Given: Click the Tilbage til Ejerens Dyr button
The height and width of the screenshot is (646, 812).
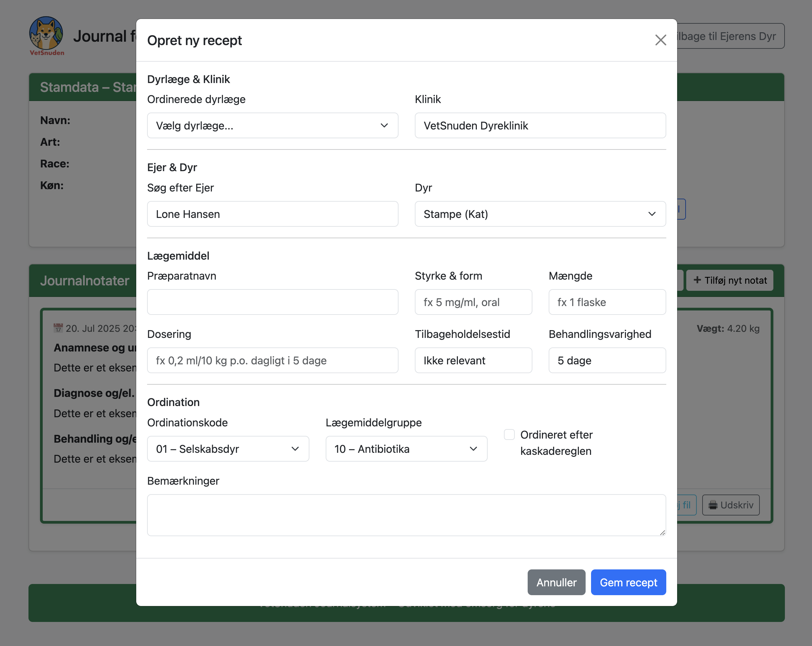Looking at the screenshot, I should pos(731,36).
